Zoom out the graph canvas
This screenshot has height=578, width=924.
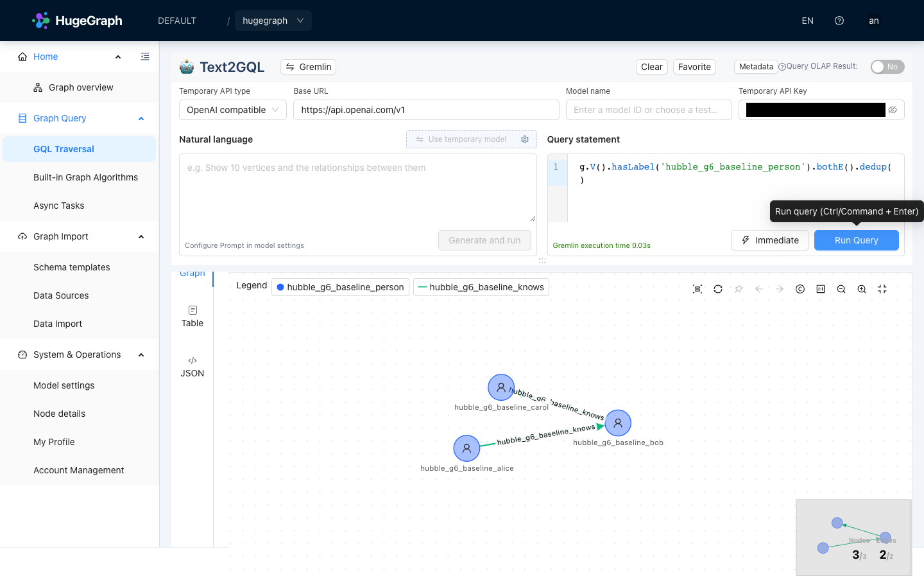click(x=841, y=289)
